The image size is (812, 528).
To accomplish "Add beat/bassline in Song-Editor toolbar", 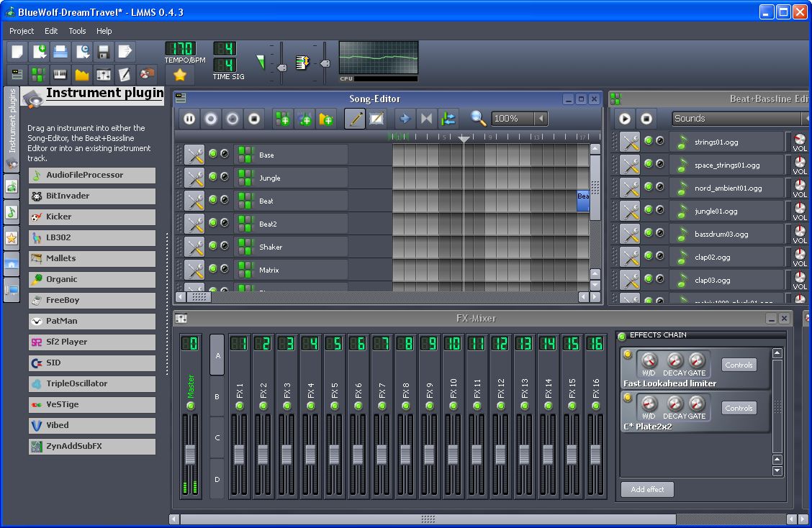I will point(283,119).
